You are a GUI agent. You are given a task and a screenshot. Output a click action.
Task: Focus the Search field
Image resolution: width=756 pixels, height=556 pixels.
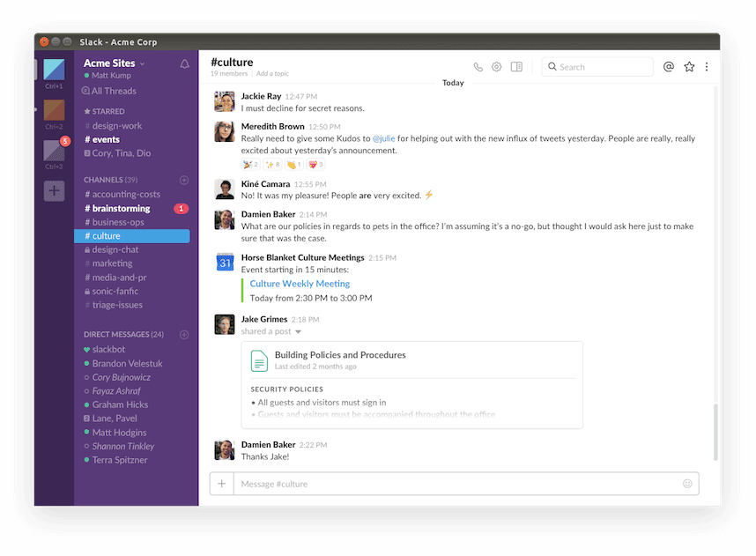[x=597, y=67]
